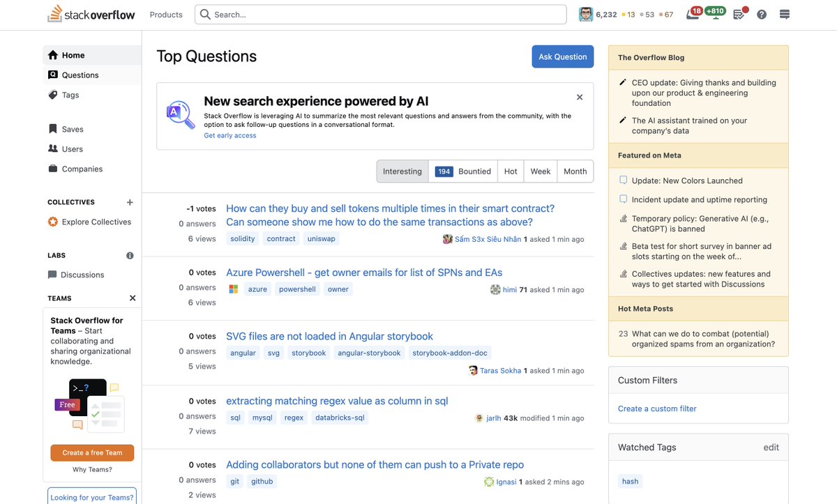Click the databricks-sql tag

(340, 418)
